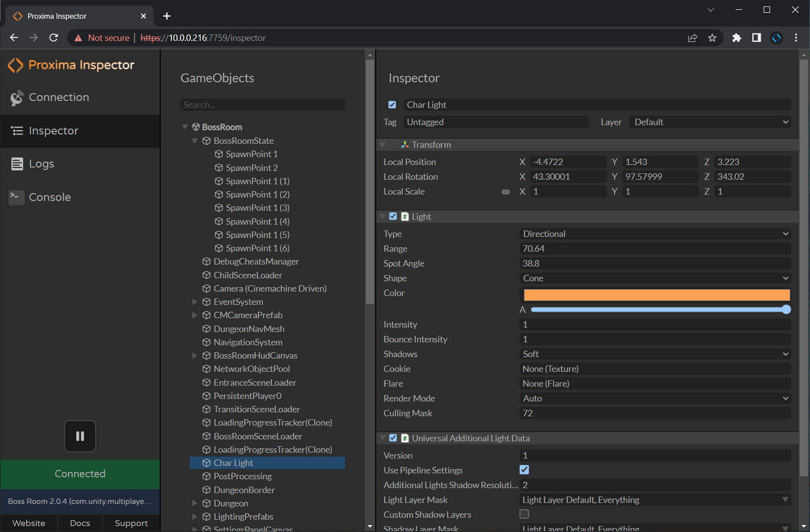Enable Custom Shadow Layers
Image resolution: width=810 pixels, height=532 pixels.
point(524,514)
